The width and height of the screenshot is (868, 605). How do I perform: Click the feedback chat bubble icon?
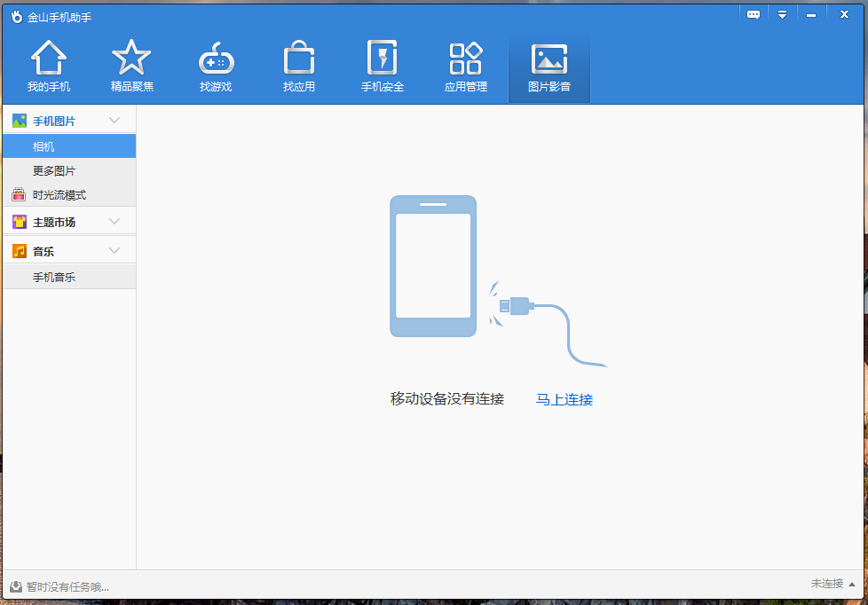tap(754, 14)
